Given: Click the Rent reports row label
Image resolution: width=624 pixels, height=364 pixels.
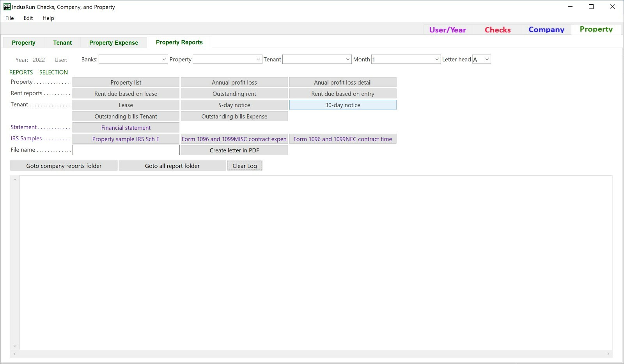Looking at the screenshot, I should click(27, 93).
